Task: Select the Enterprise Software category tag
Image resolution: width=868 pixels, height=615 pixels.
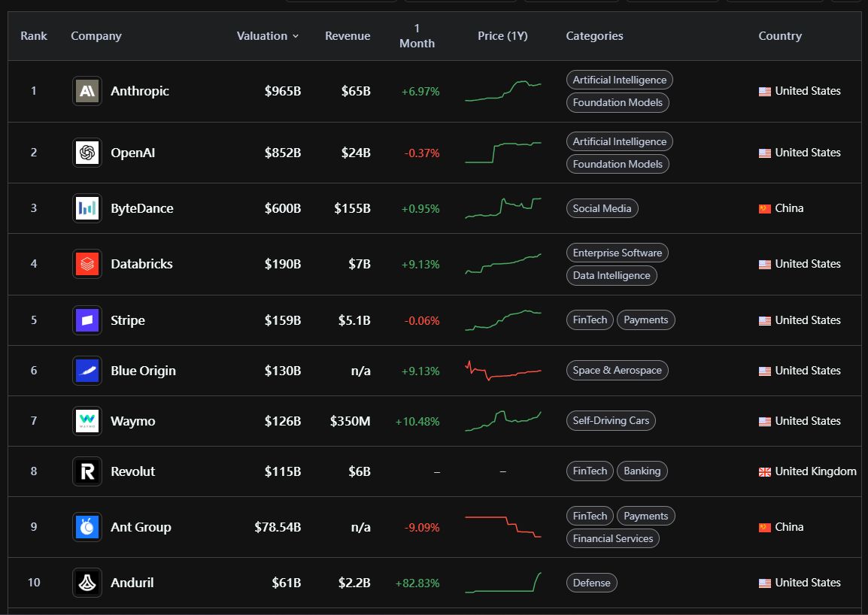Action: [618, 253]
